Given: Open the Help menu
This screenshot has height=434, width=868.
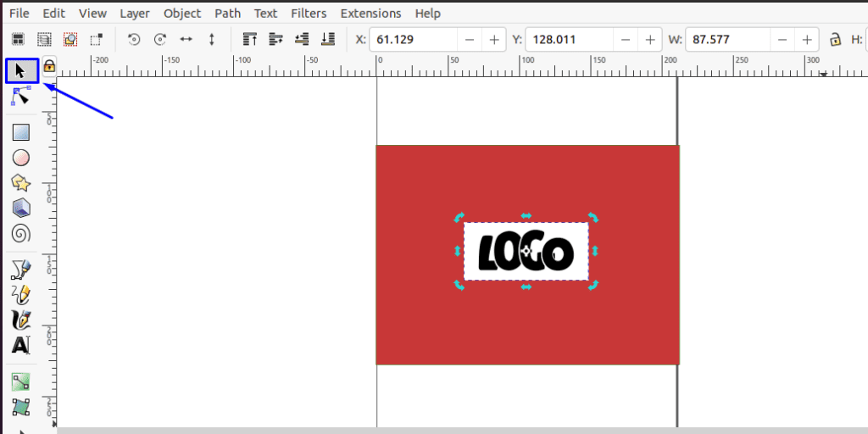Looking at the screenshot, I should (x=427, y=14).
